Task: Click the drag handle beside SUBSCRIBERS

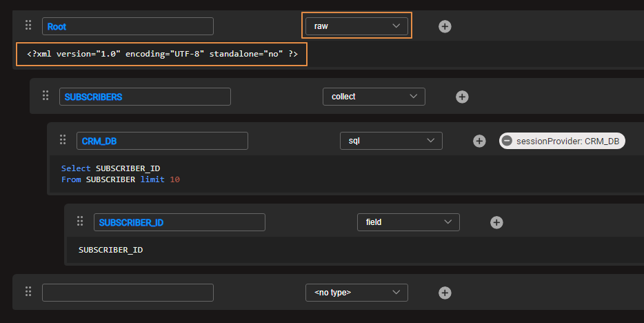Action: click(x=46, y=96)
